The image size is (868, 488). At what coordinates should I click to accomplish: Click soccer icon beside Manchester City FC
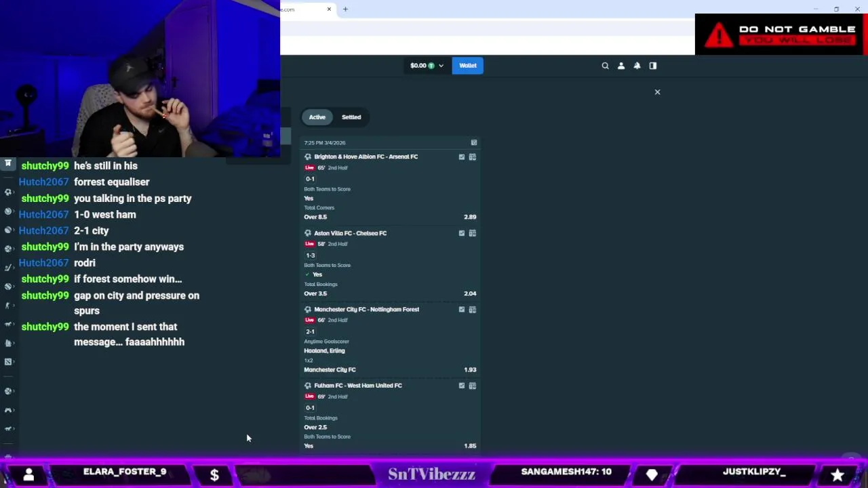click(308, 309)
